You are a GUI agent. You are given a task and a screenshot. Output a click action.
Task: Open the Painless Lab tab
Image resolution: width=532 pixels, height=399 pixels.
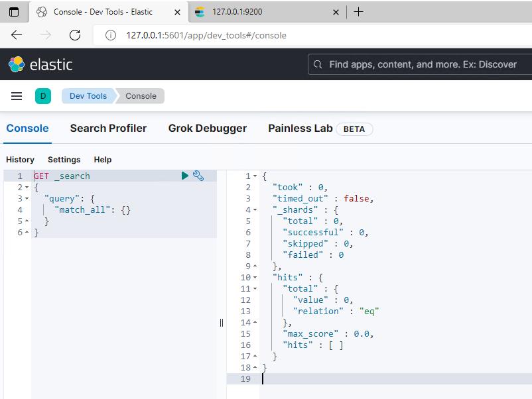[300, 128]
